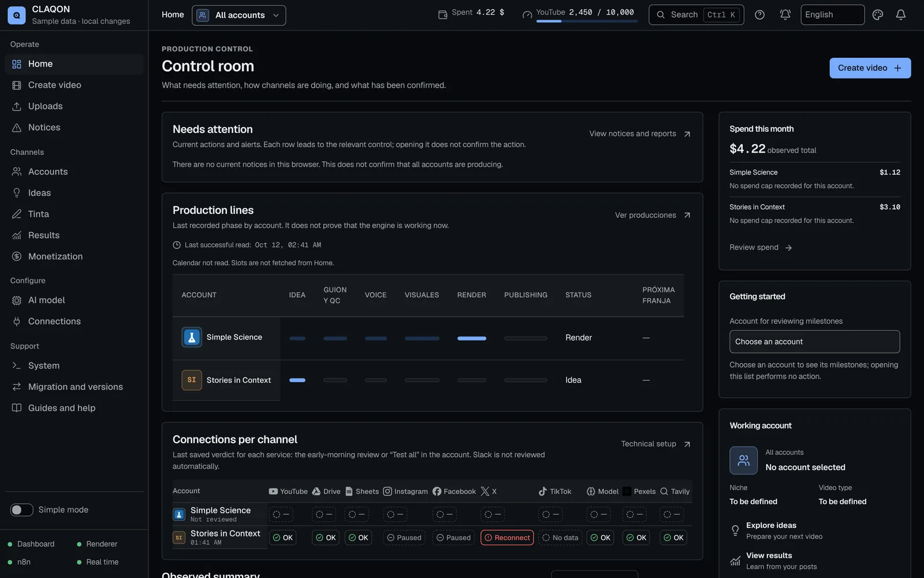Click the Guides and help book icon
This screenshot has height=578, width=924.
pyautogui.click(x=17, y=408)
